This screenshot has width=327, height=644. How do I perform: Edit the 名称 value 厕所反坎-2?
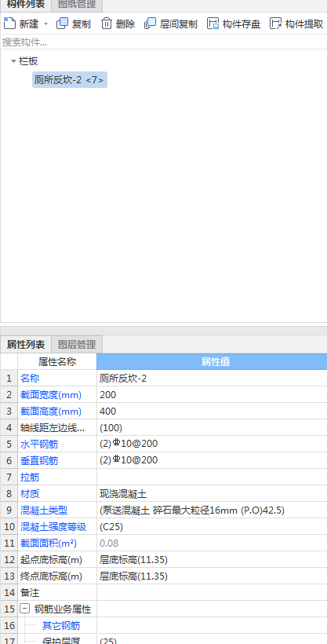point(213,379)
